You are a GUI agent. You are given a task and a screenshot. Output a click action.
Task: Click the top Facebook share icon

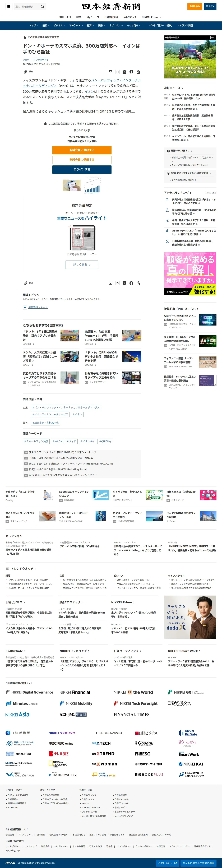[131, 72]
